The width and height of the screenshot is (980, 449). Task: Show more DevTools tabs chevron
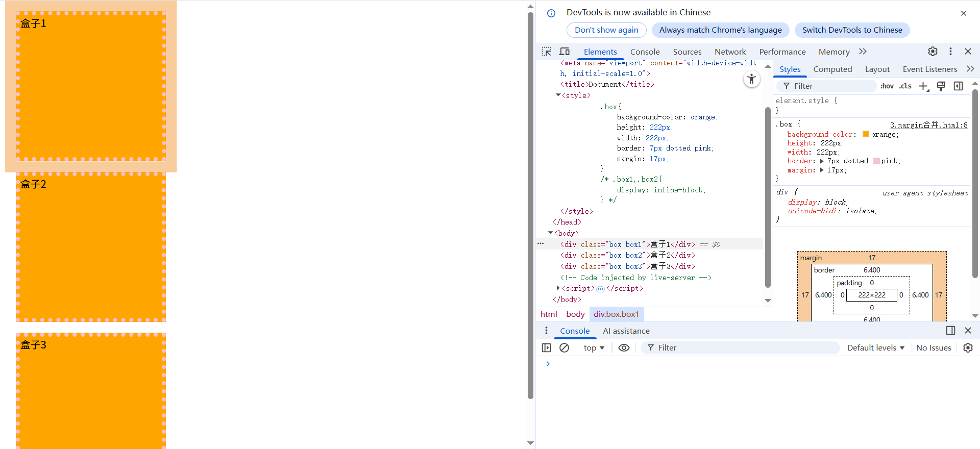(x=863, y=52)
